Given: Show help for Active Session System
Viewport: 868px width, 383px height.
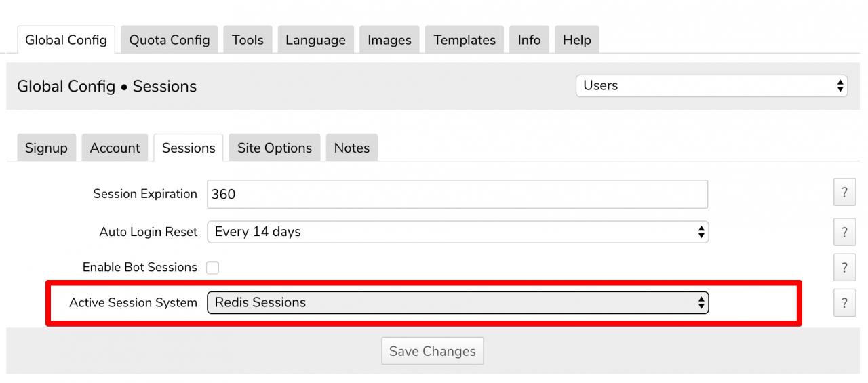Looking at the screenshot, I should click(844, 302).
